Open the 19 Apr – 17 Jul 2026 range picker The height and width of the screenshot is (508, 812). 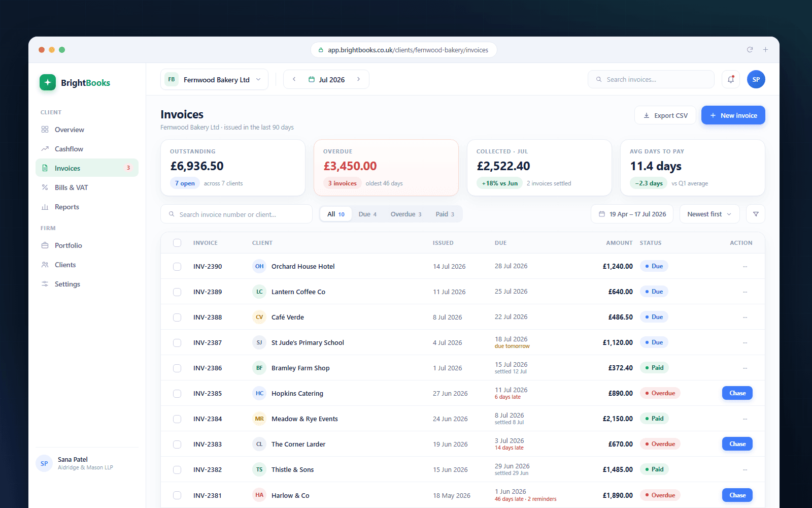(632, 214)
